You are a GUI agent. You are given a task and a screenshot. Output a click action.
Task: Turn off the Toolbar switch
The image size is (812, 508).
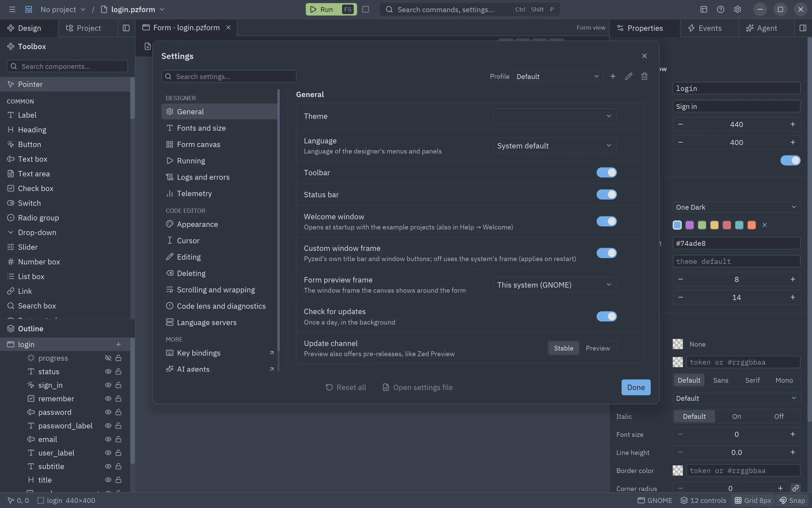(x=607, y=173)
